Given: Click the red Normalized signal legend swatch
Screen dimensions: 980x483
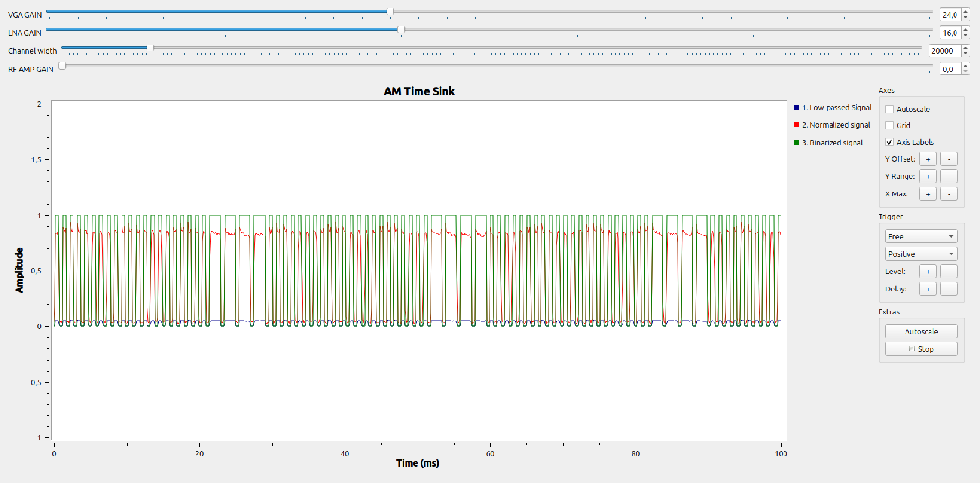Looking at the screenshot, I should tap(796, 124).
